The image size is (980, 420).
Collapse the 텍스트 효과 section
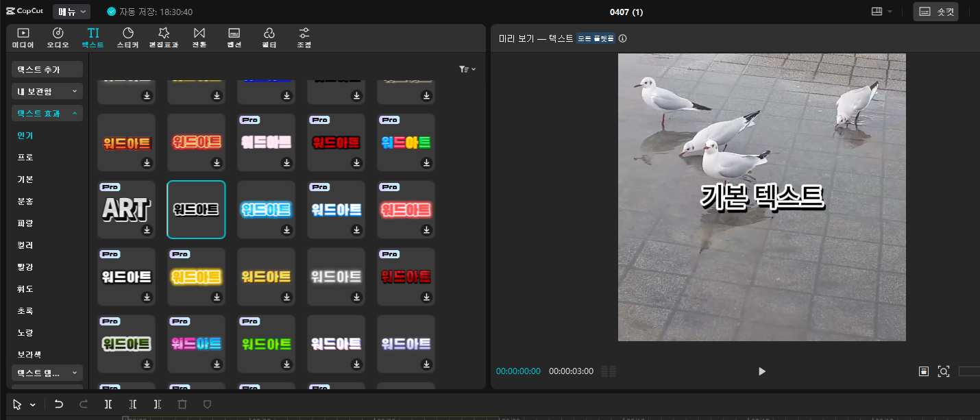[x=47, y=113]
